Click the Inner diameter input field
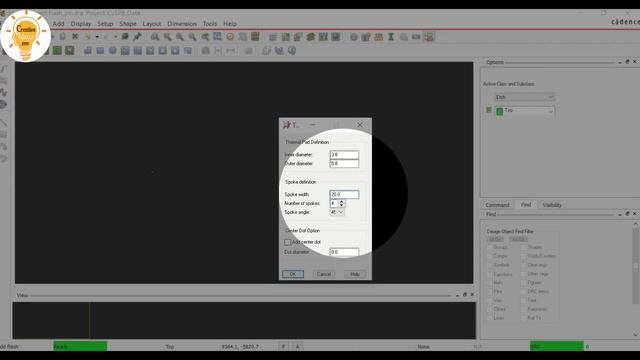This screenshot has height=360, width=640. click(x=344, y=155)
